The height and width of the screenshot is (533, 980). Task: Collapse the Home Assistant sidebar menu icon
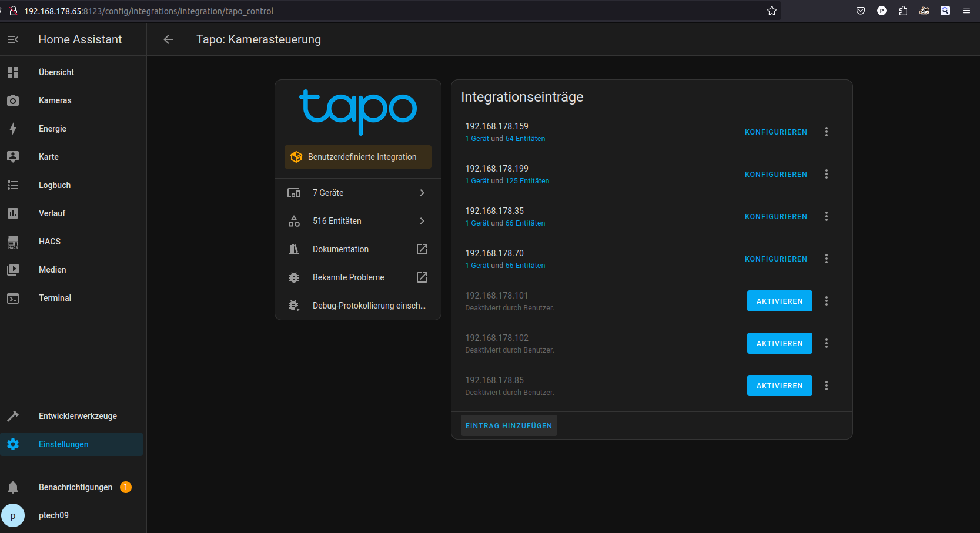pos(13,39)
